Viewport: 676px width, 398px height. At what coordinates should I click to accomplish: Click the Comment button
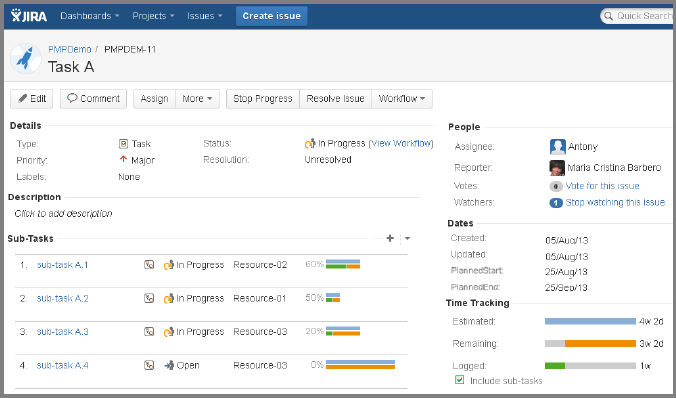[94, 99]
